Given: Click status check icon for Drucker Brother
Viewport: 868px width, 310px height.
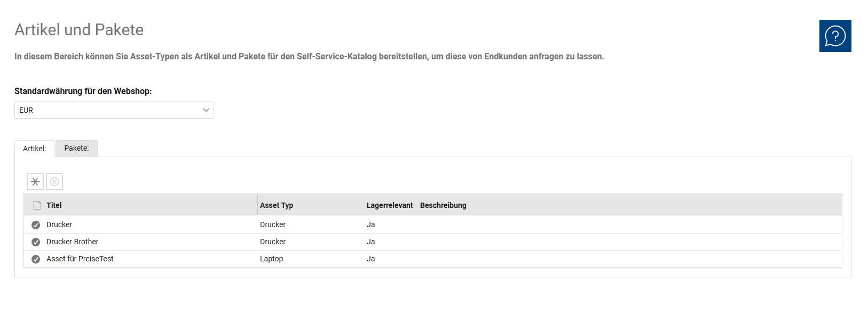Looking at the screenshot, I should coord(36,242).
